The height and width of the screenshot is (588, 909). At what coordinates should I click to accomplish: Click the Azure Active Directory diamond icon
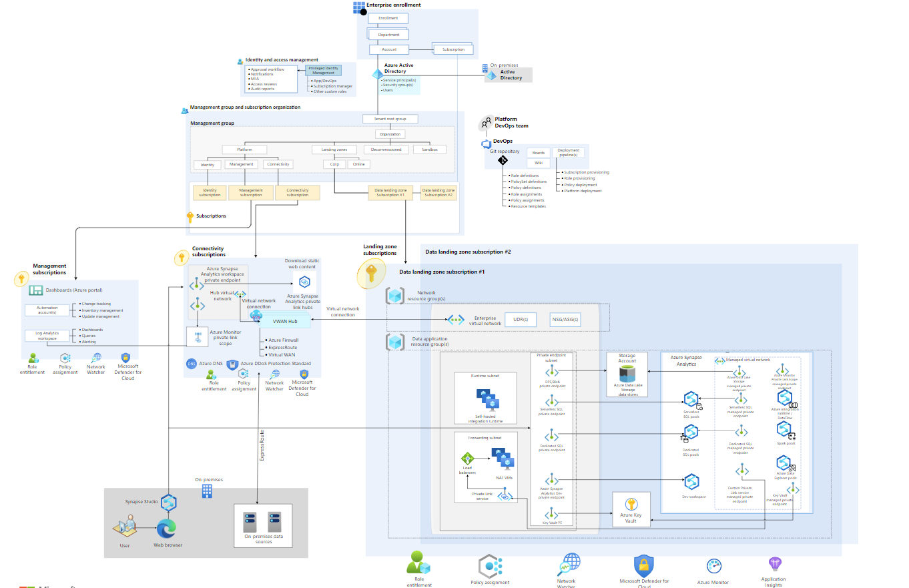(377, 74)
